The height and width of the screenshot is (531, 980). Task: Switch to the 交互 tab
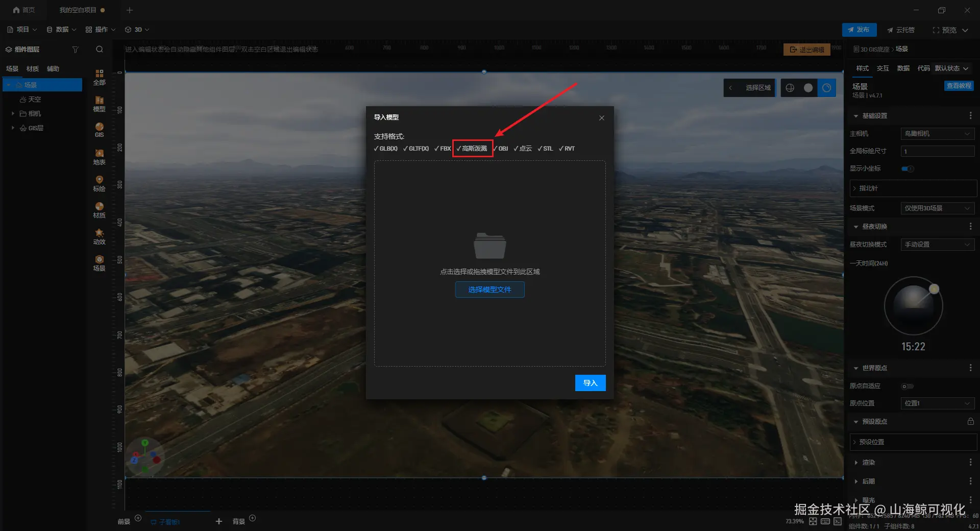click(x=883, y=68)
